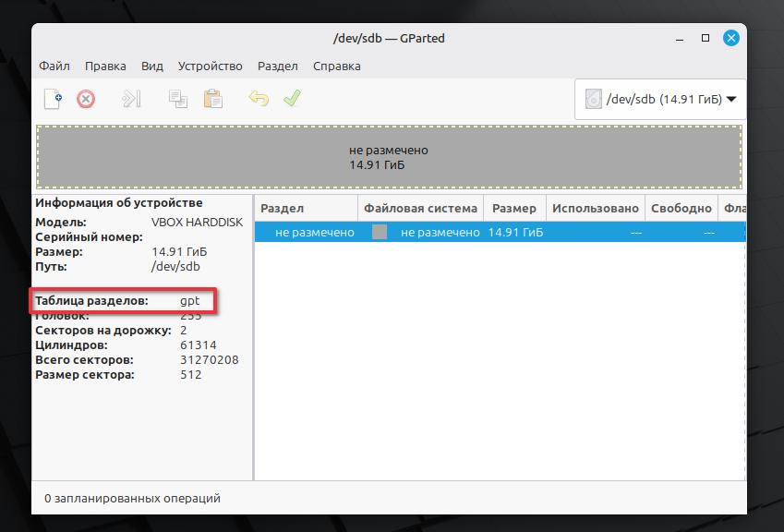This screenshot has height=532, width=784.
Task: Minimize the GParted window
Action: pyautogui.click(x=680, y=39)
